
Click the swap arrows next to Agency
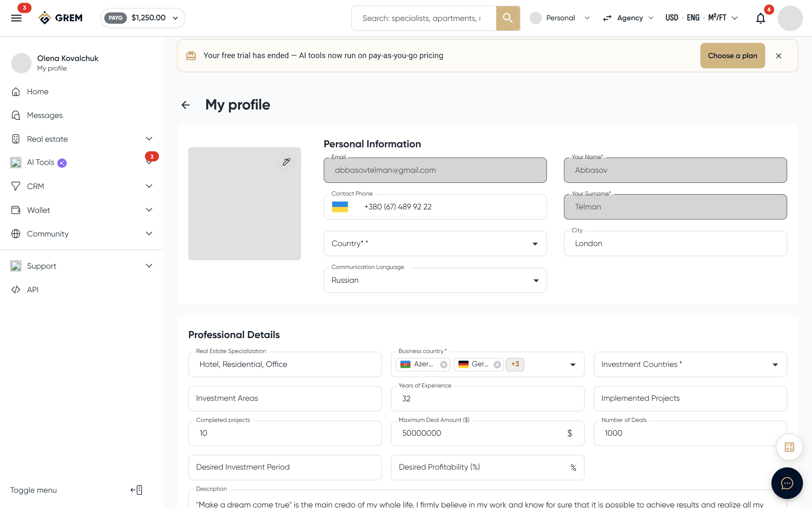[x=607, y=18]
